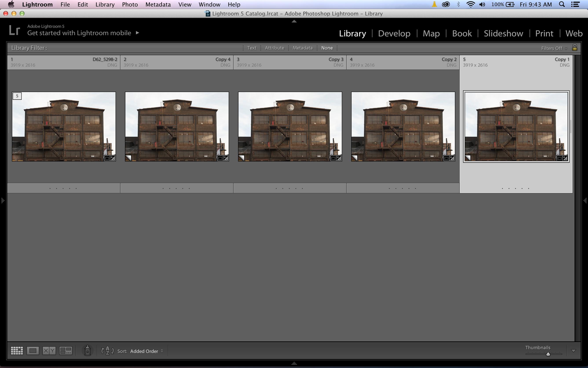Click the crop badge on Copy 4 thumbnail
The height and width of the screenshot is (368, 588).
[x=220, y=158]
